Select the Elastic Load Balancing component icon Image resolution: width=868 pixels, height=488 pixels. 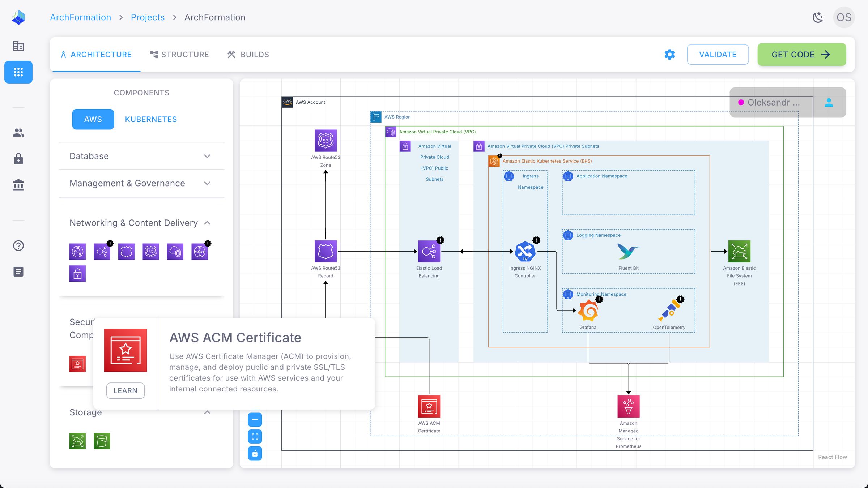coord(102,251)
